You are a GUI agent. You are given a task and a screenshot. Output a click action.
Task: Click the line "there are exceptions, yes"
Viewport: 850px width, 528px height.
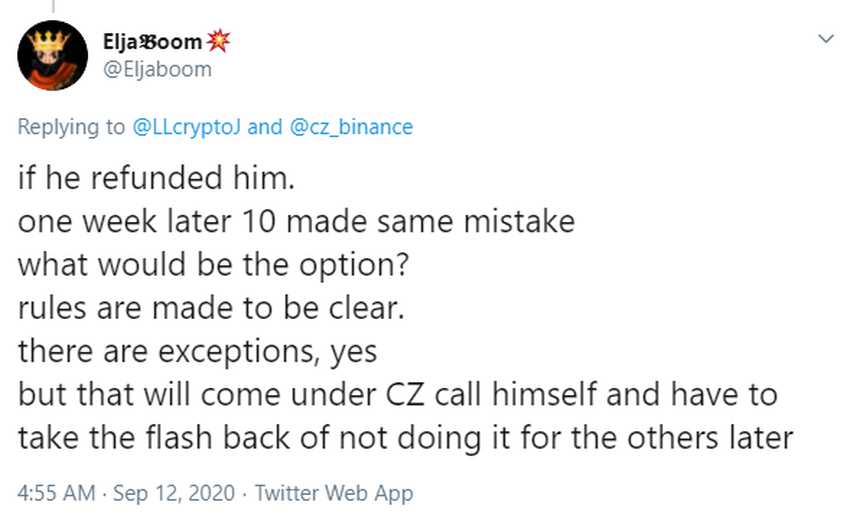click(196, 350)
